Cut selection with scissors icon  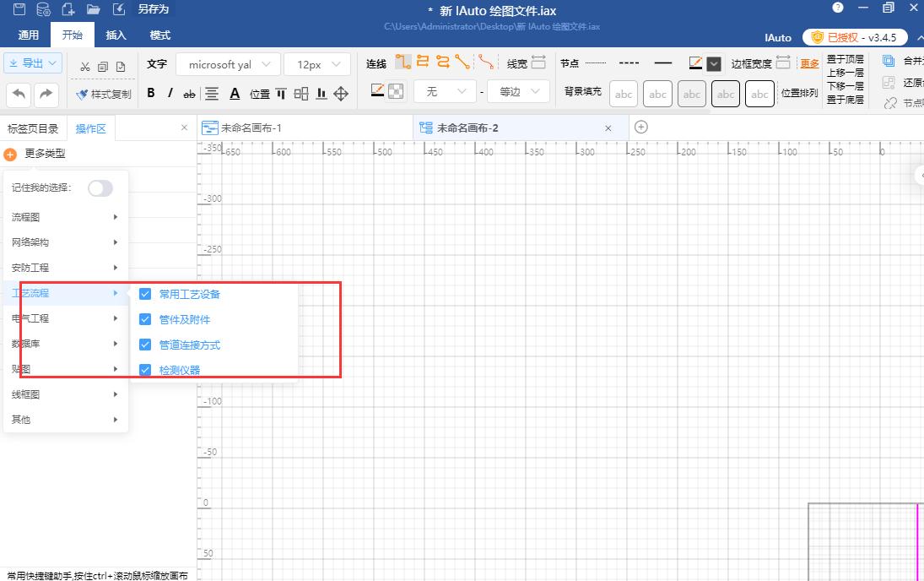tap(85, 67)
